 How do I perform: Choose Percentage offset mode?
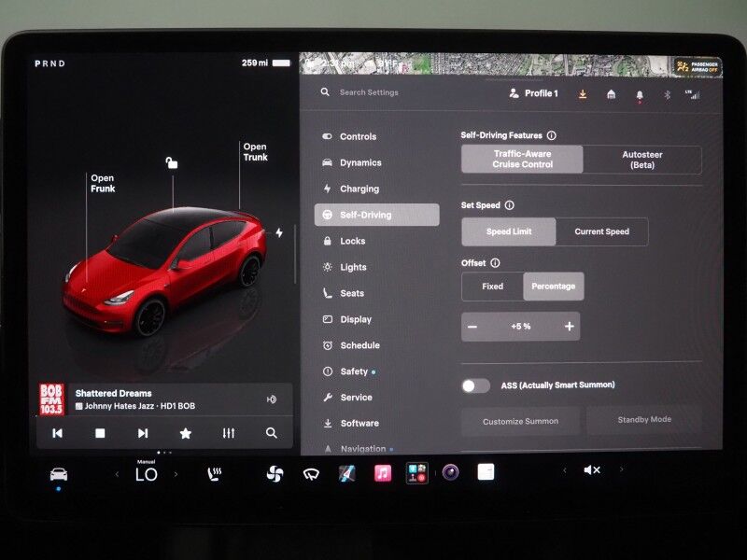[553, 287]
